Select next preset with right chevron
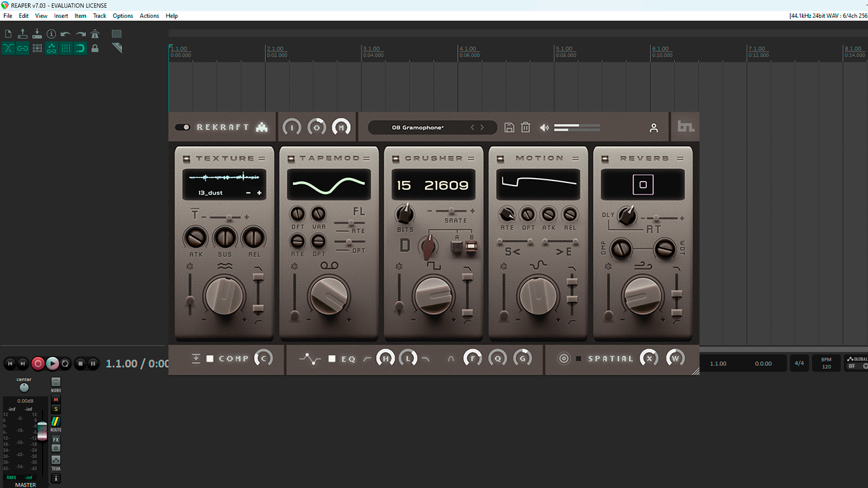The height and width of the screenshot is (488, 868). tap(482, 128)
